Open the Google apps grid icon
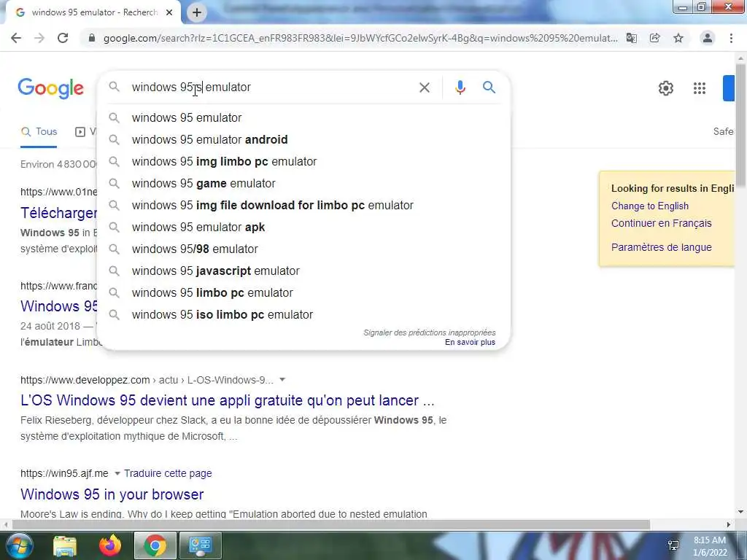The width and height of the screenshot is (747, 560). click(700, 88)
